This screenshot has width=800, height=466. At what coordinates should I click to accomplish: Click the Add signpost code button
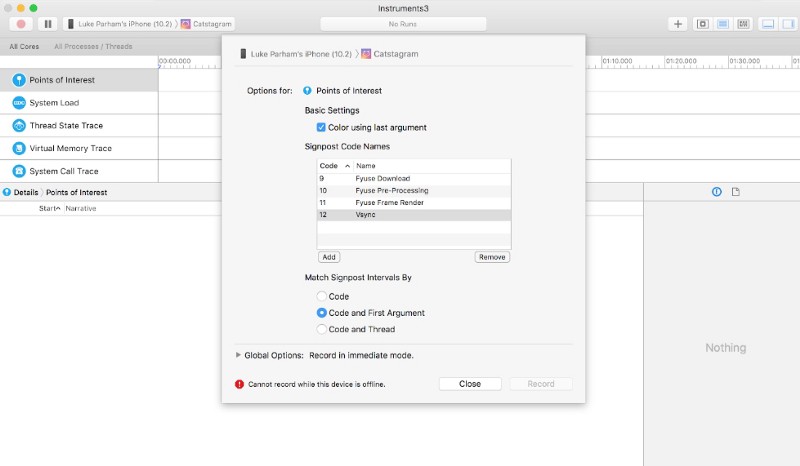point(329,257)
